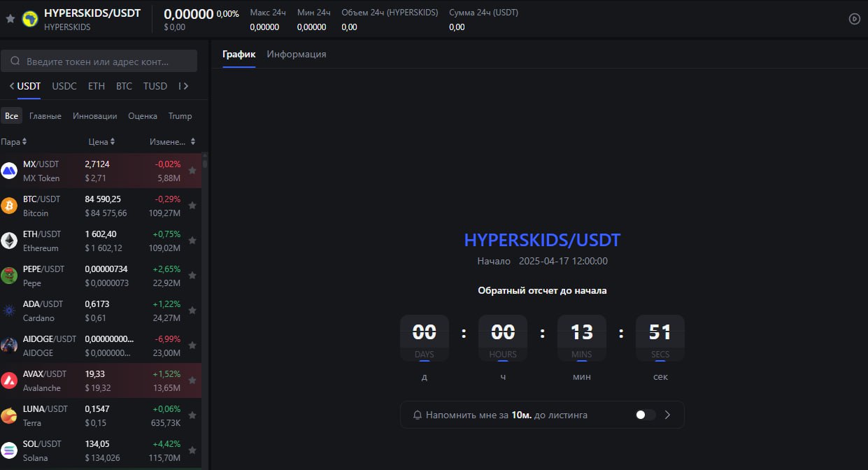The image size is (868, 470).
Task: Click the Avalanche coin icon
Action: click(x=9, y=380)
